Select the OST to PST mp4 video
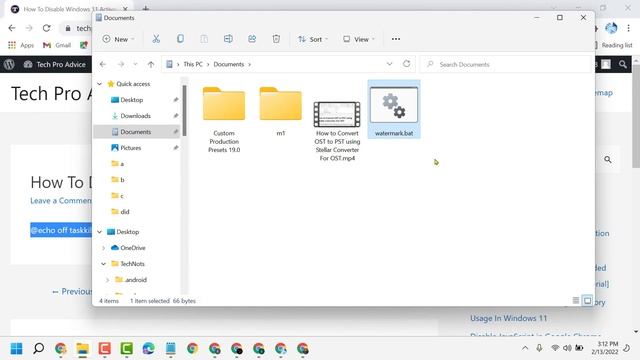This screenshot has height=360, width=640. tap(337, 131)
